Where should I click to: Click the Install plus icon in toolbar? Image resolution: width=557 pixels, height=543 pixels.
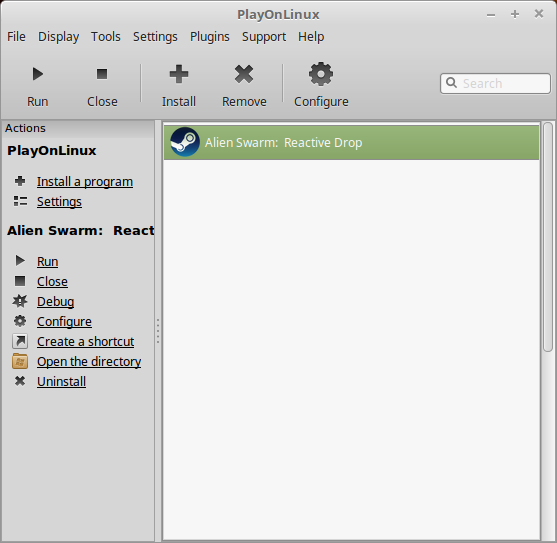click(x=179, y=74)
